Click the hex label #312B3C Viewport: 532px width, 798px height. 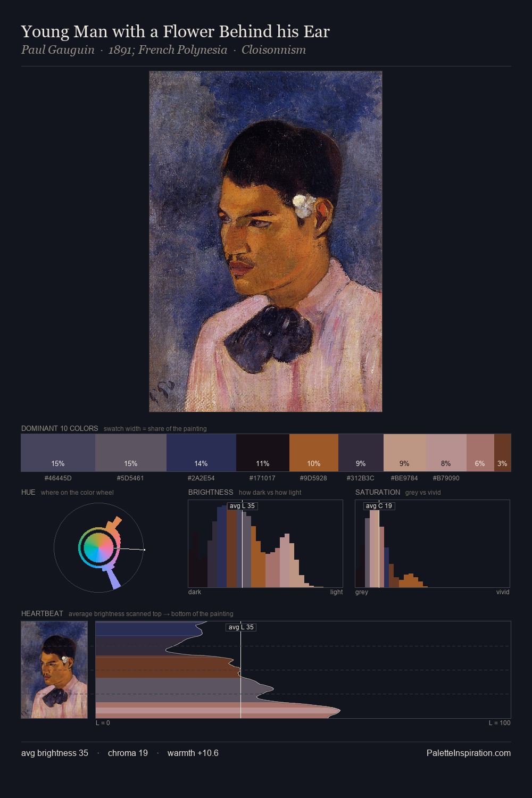pos(360,478)
